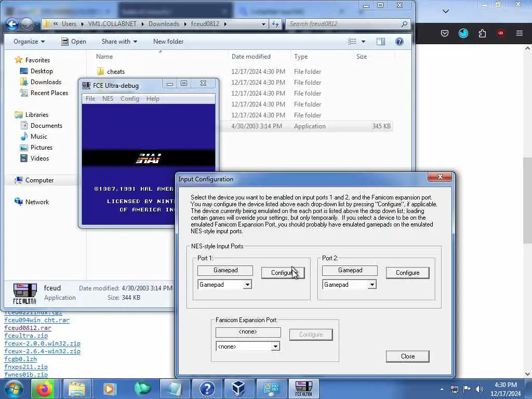Viewport: 532px width, 399px height.
Task: Click Downloads in address breadcrumb
Action: [x=164, y=24]
